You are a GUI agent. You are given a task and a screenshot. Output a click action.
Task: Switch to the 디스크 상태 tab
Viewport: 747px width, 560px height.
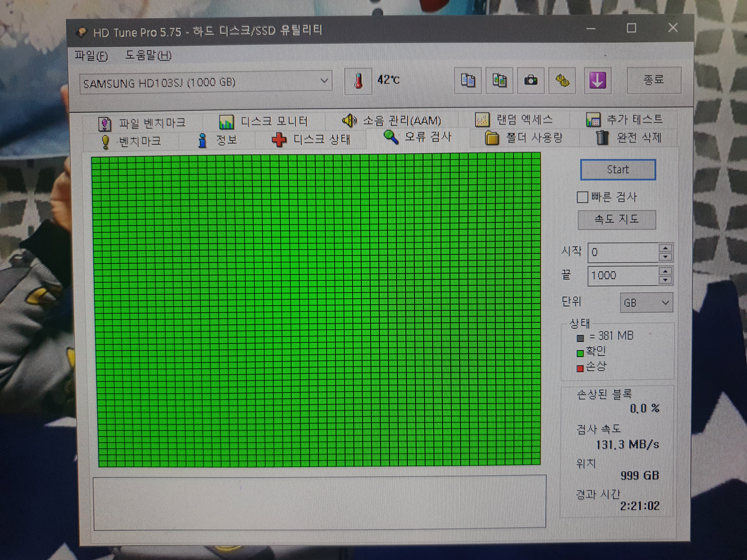point(311,139)
